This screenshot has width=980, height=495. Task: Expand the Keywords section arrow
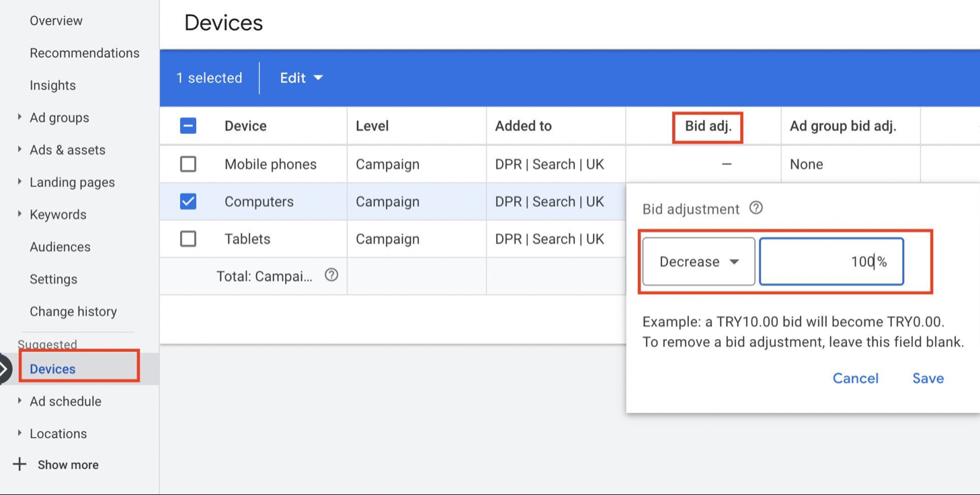coord(19,214)
